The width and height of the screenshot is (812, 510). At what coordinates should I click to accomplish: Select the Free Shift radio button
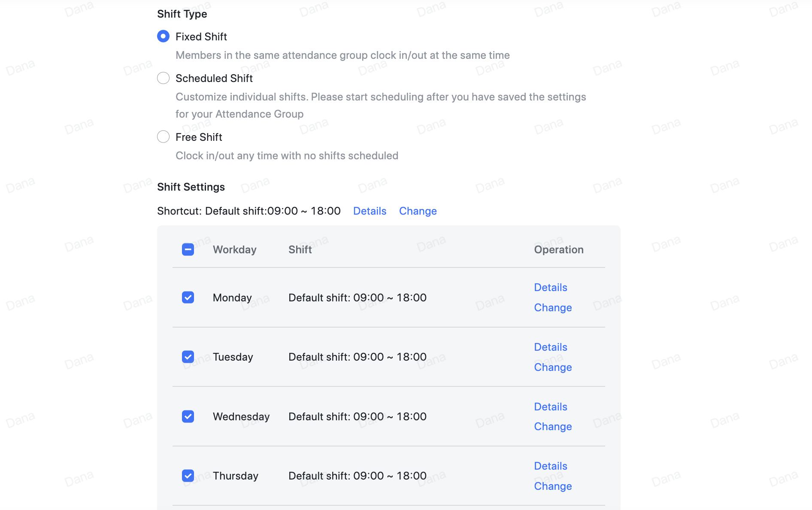pos(163,137)
